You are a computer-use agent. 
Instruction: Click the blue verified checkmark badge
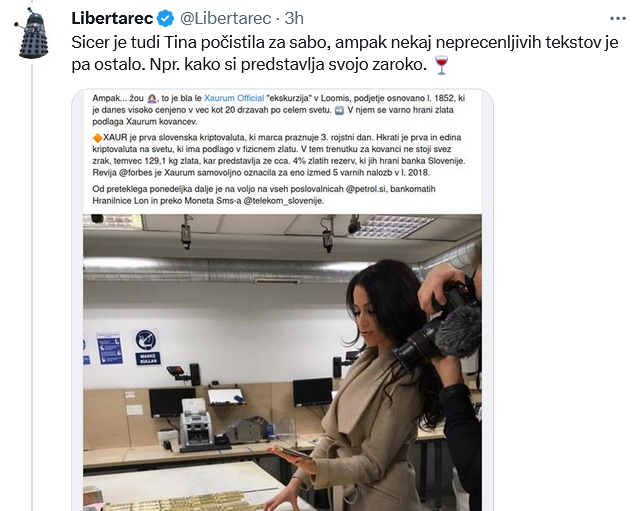(165, 19)
